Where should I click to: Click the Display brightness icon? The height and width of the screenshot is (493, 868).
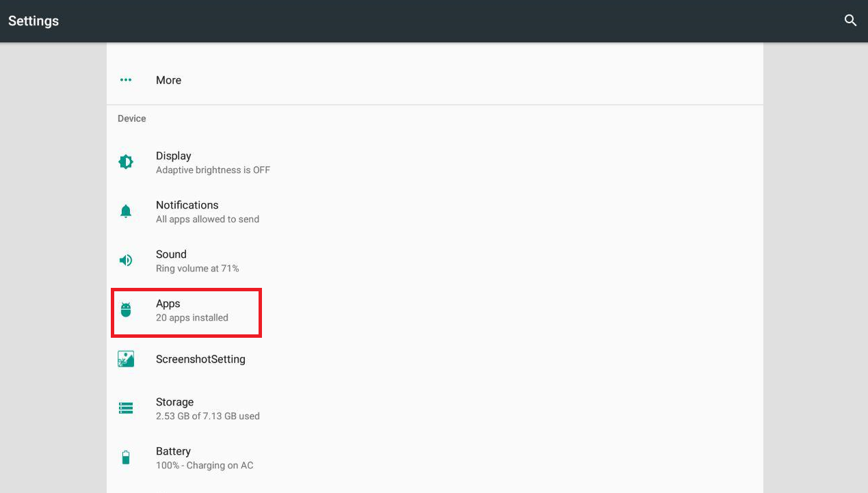coord(126,162)
